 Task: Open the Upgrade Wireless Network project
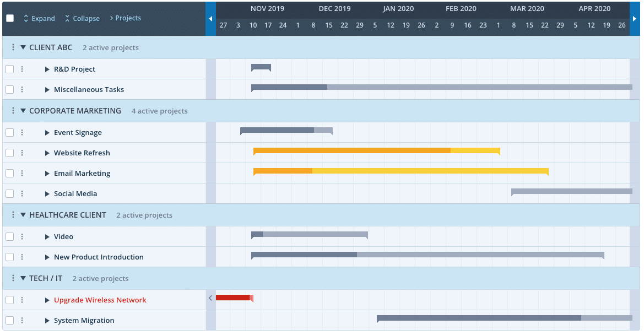(x=100, y=300)
